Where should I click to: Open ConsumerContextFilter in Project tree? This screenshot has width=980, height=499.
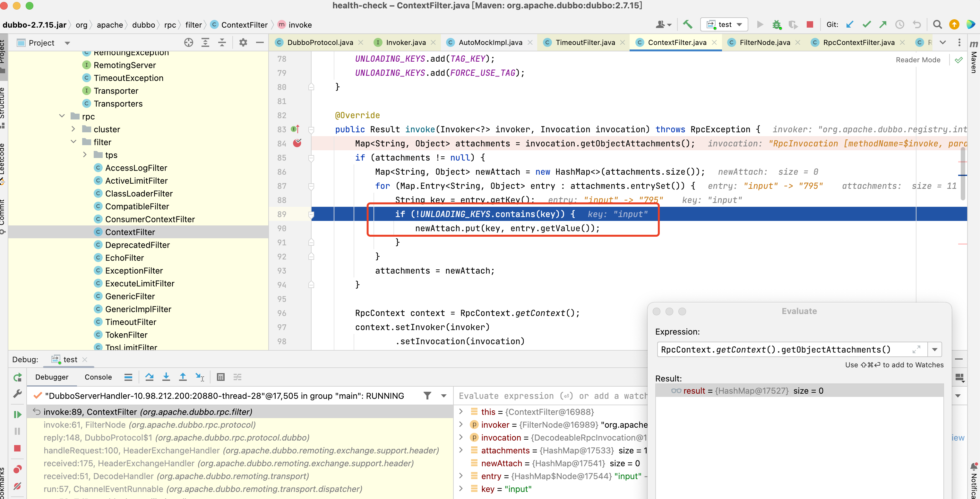(150, 219)
